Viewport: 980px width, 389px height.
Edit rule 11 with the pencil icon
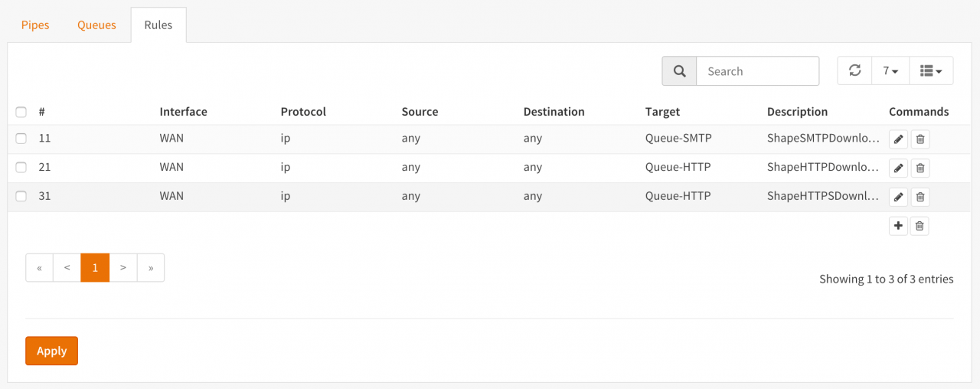tap(898, 139)
